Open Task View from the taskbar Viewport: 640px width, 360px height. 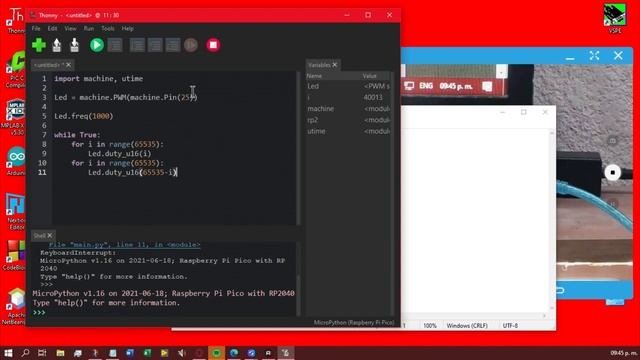(x=42, y=353)
